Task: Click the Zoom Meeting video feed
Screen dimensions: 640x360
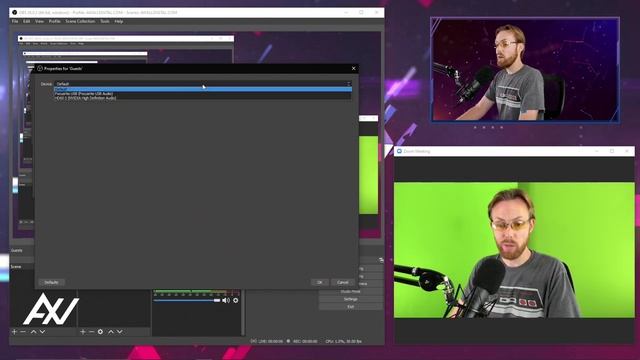Action: 514,250
